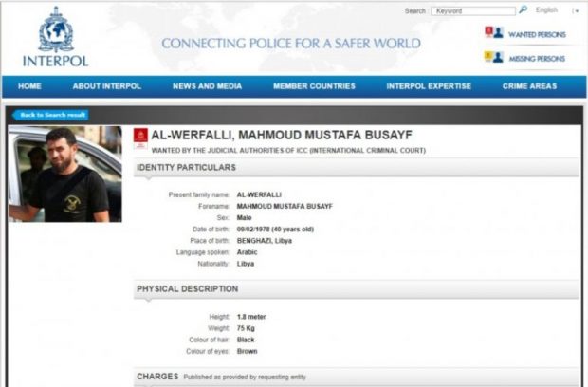Open the Home menu item

click(29, 86)
